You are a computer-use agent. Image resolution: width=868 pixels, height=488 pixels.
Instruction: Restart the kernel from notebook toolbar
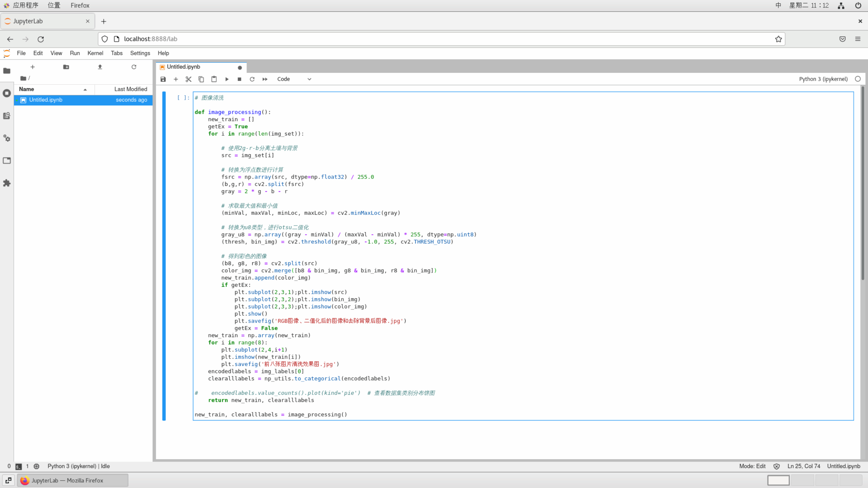click(x=252, y=79)
